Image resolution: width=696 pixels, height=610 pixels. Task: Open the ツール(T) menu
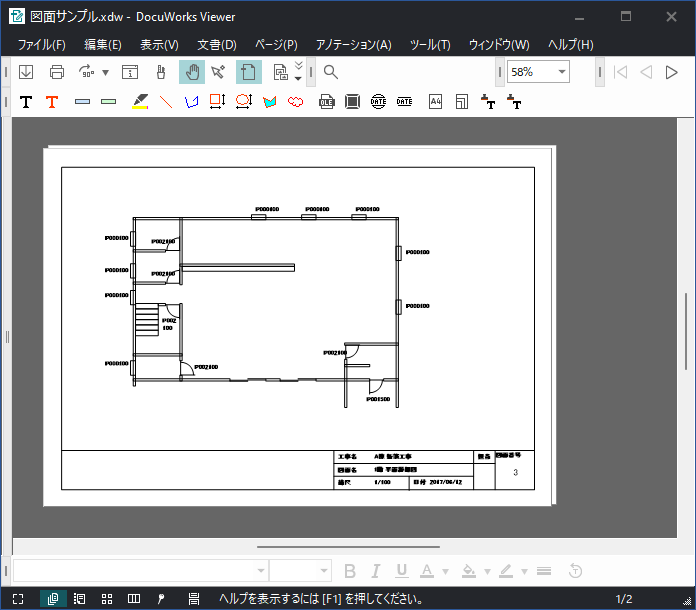click(x=430, y=45)
